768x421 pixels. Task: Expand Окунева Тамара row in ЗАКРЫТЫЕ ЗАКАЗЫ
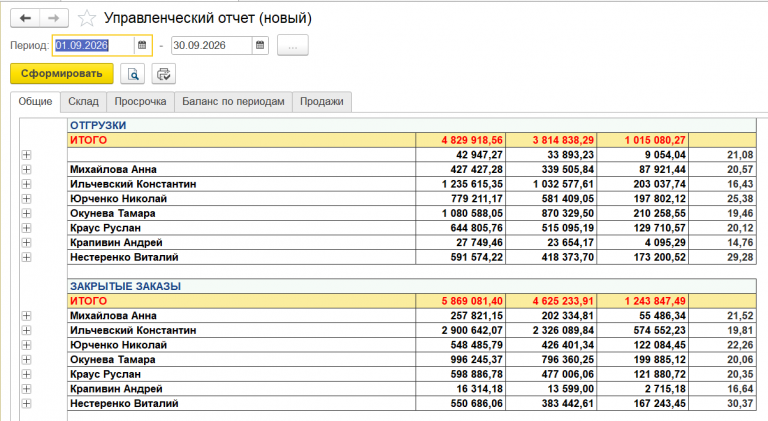point(26,360)
